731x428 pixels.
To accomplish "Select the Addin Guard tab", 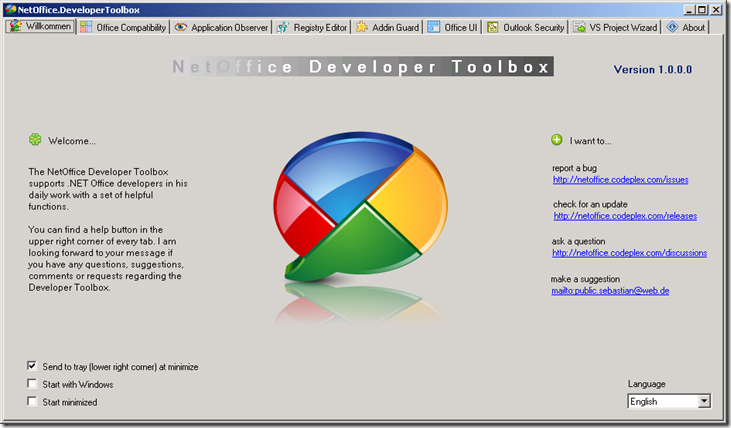I will pos(388,28).
